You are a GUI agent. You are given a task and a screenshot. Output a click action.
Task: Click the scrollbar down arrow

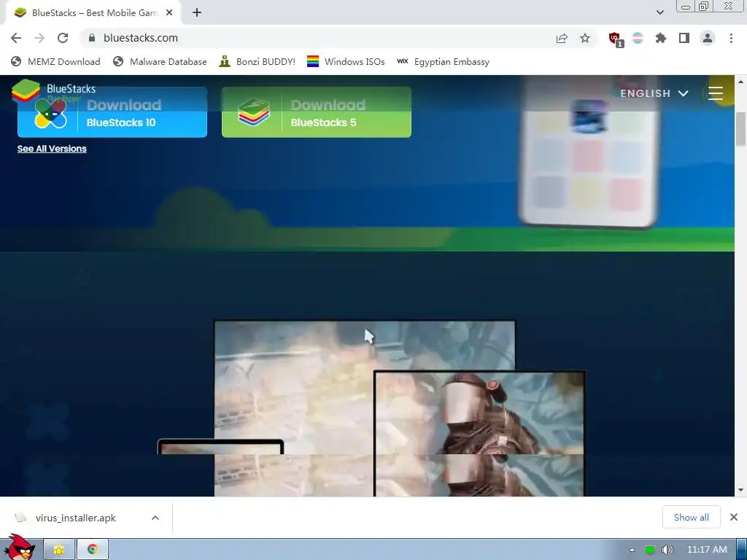(x=741, y=490)
